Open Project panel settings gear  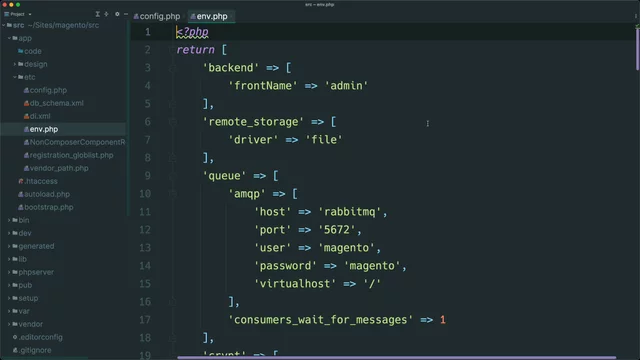click(x=117, y=14)
